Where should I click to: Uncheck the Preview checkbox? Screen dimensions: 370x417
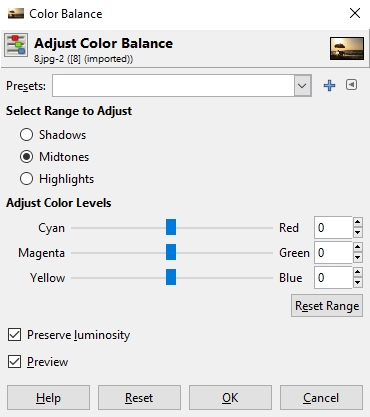pyautogui.click(x=15, y=362)
